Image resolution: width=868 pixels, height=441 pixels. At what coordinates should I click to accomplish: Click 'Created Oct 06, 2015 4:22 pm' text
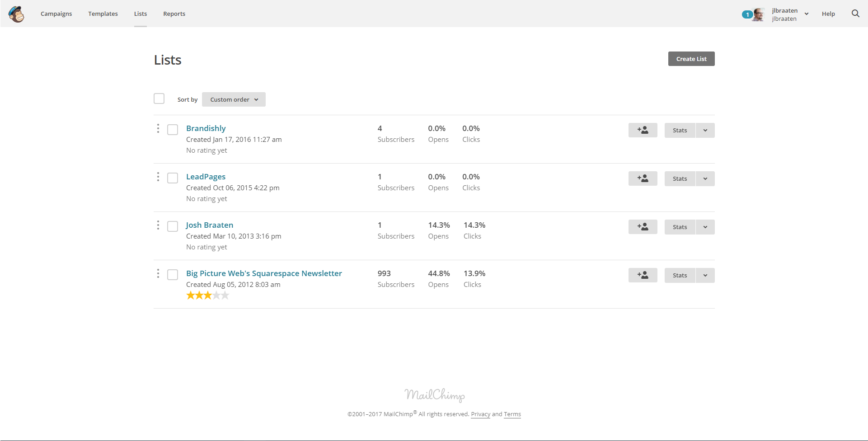point(233,188)
